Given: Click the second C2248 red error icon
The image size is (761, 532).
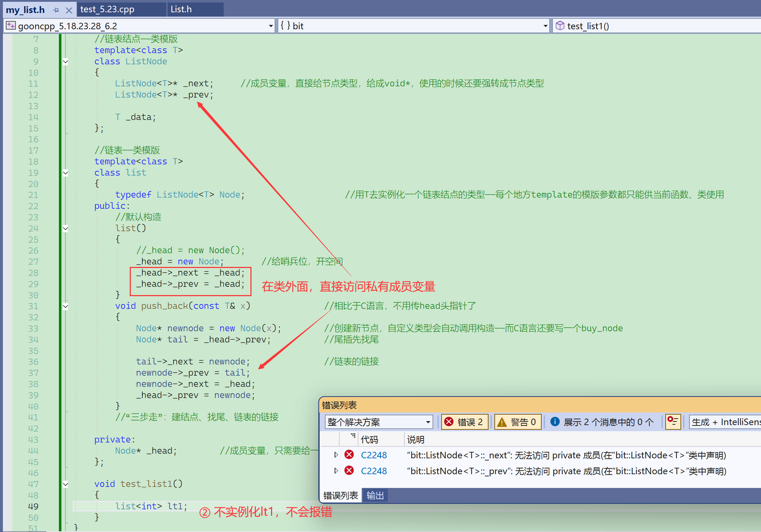Looking at the screenshot, I should click(x=349, y=471).
